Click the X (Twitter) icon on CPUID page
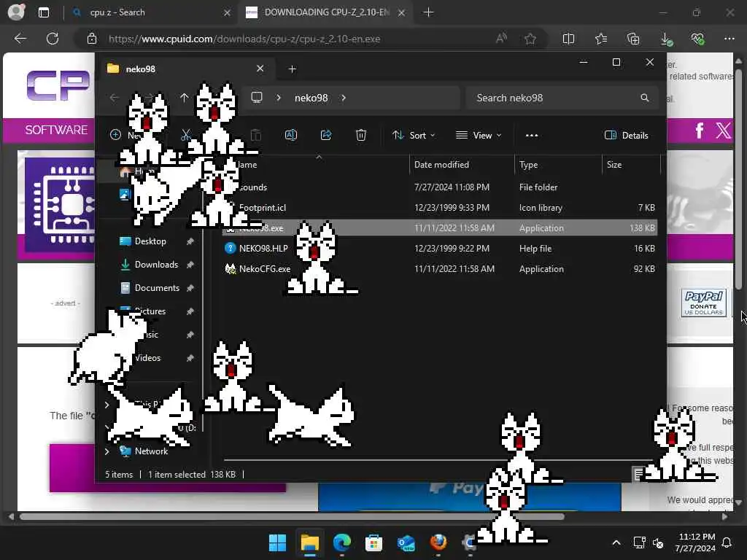This screenshot has height=560, width=747. click(x=723, y=130)
